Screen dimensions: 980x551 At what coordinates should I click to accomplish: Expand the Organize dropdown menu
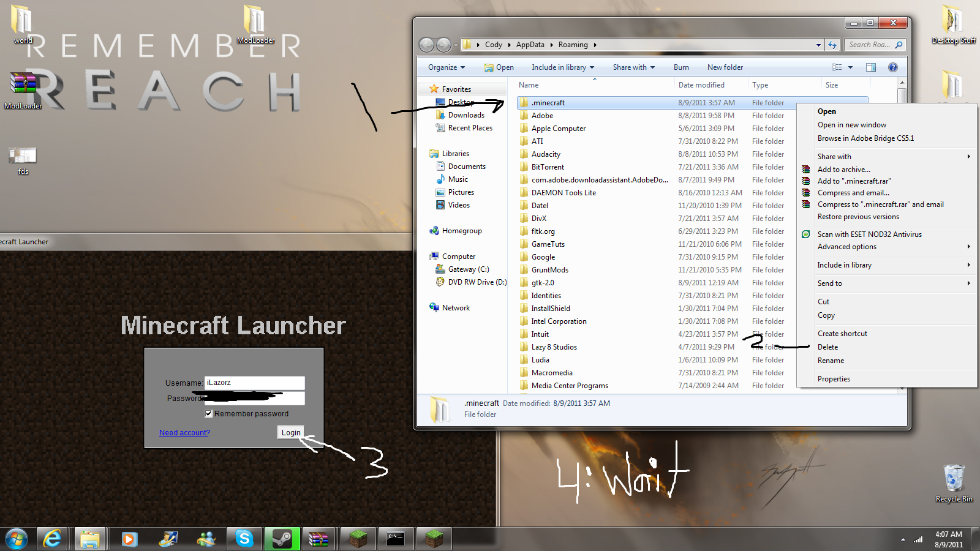(x=447, y=67)
